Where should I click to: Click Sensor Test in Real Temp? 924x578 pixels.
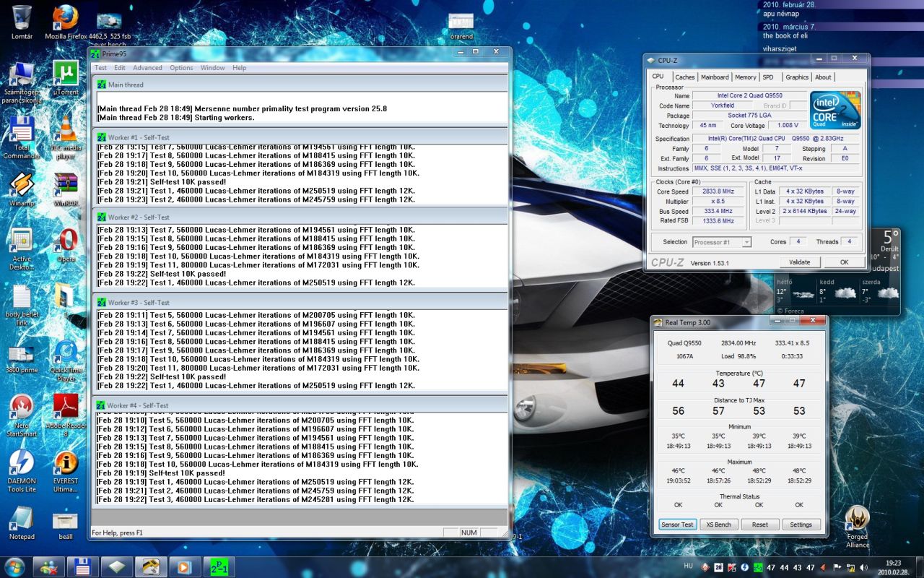pyautogui.click(x=677, y=525)
